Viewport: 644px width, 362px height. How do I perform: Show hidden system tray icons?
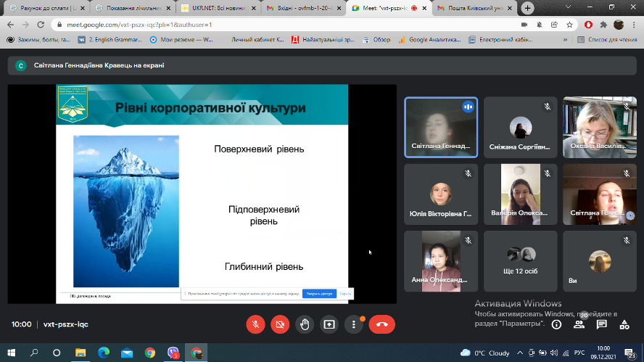(x=520, y=353)
